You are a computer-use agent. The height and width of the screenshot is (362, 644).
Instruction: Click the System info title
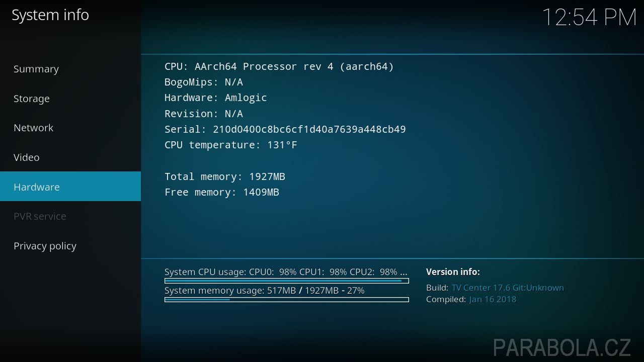pos(50,16)
